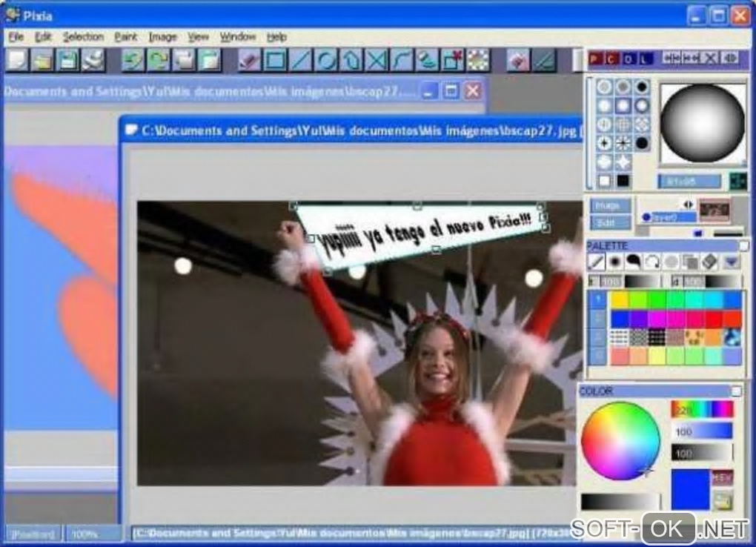Select the rectangle selection tool

275,60
